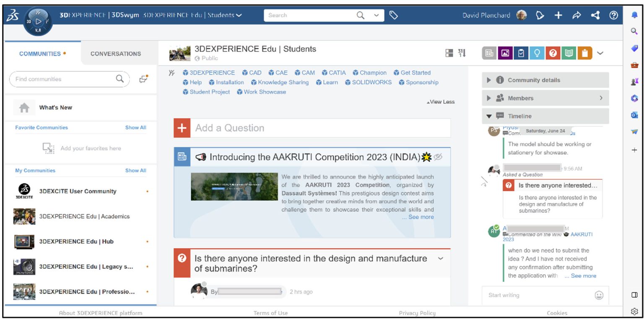Switch to grid layout using the grid icon
This screenshot has width=644, height=320.
(x=449, y=53)
